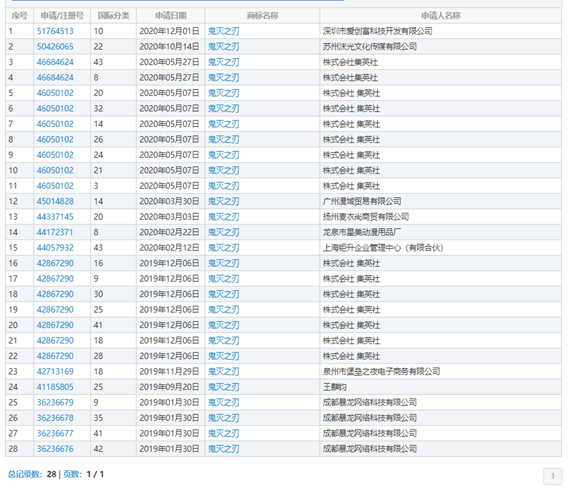Select applicant 成都暴龙网络科技有限公司 in row 25

pyautogui.click(x=370, y=402)
